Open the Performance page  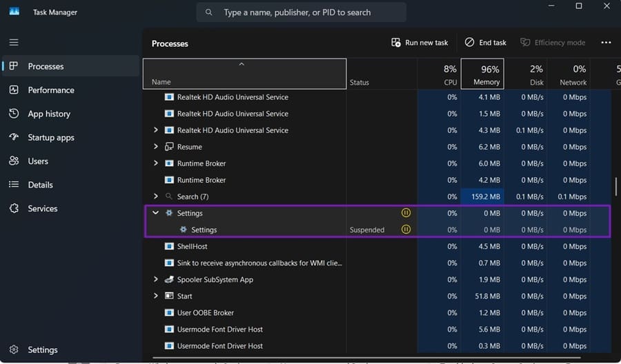[x=71, y=90]
